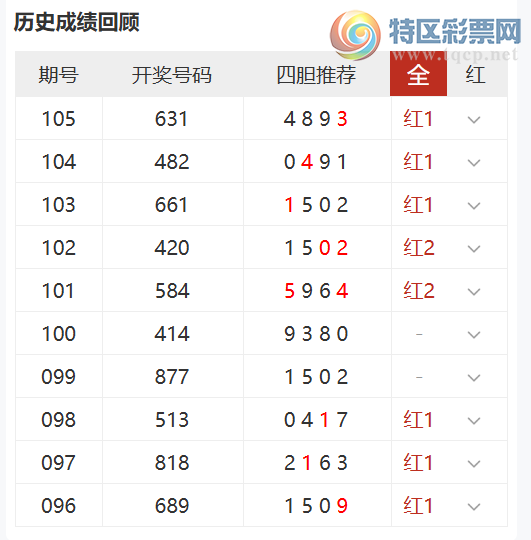Show details for issue 101
The image size is (531, 540).
pos(474,292)
